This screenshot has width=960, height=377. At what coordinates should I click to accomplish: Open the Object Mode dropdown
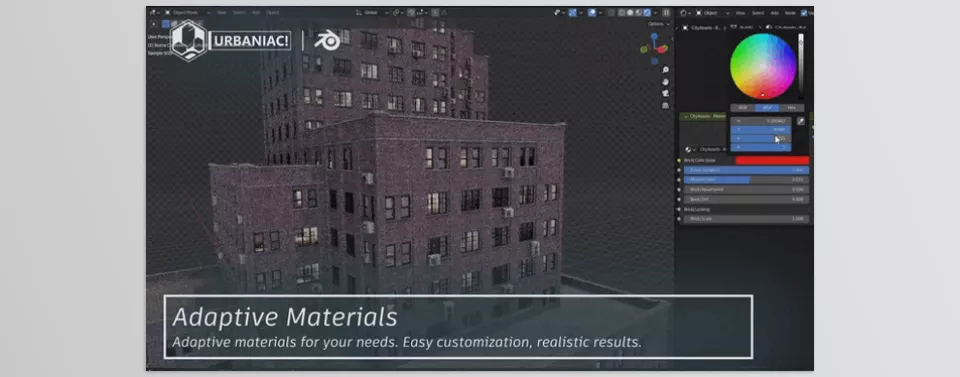tap(188, 13)
